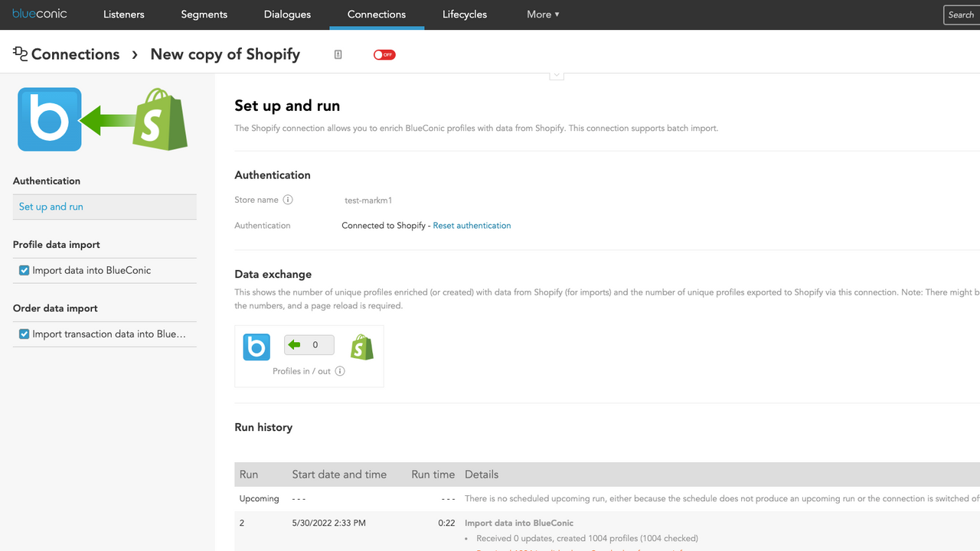Open the Listeners tab
This screenshot has width=980, height=551.
pyautogui.click(x=124, y=15)
